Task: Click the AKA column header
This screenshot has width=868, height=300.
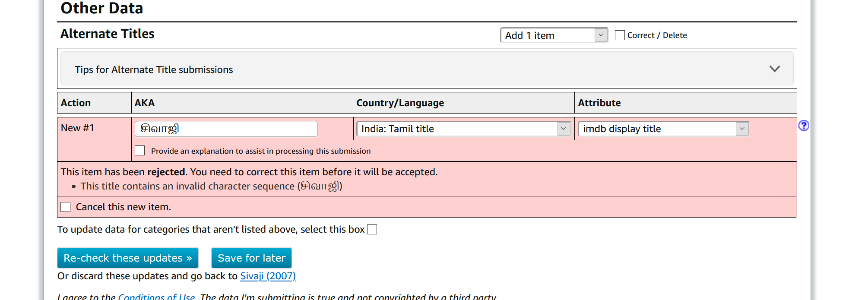Action: 145,103
